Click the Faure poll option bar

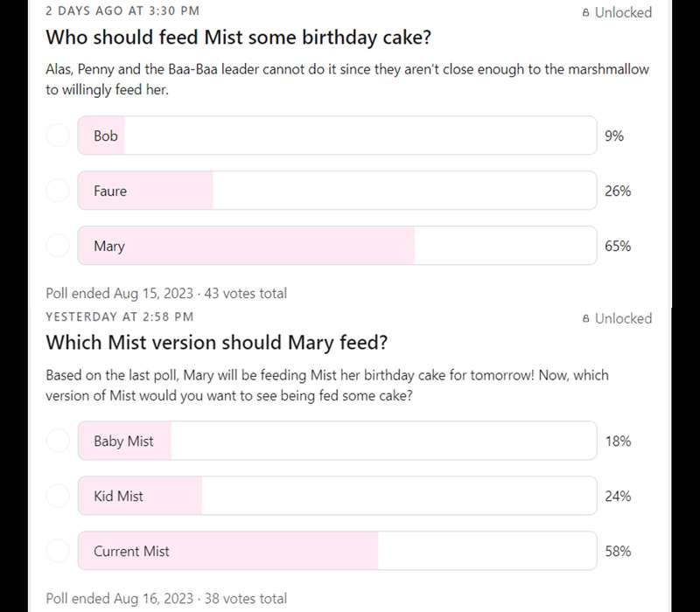(337, 191)
